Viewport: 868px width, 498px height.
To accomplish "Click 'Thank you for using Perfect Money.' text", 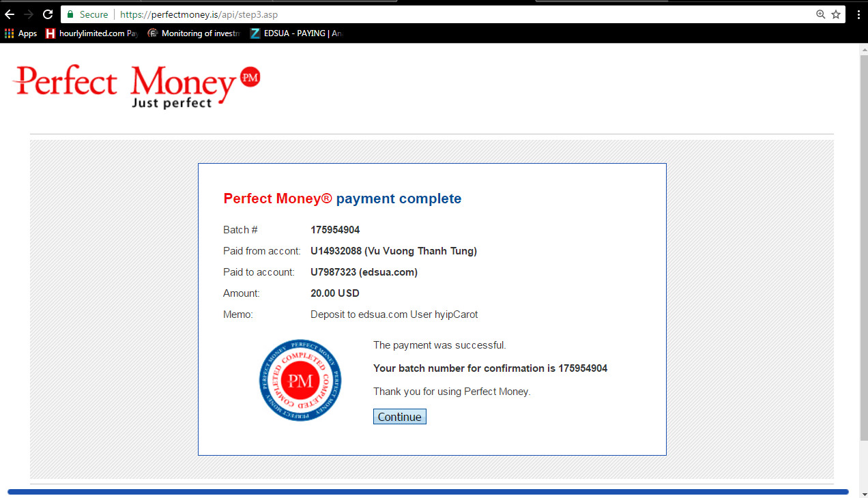I will [x=452, y=392].
